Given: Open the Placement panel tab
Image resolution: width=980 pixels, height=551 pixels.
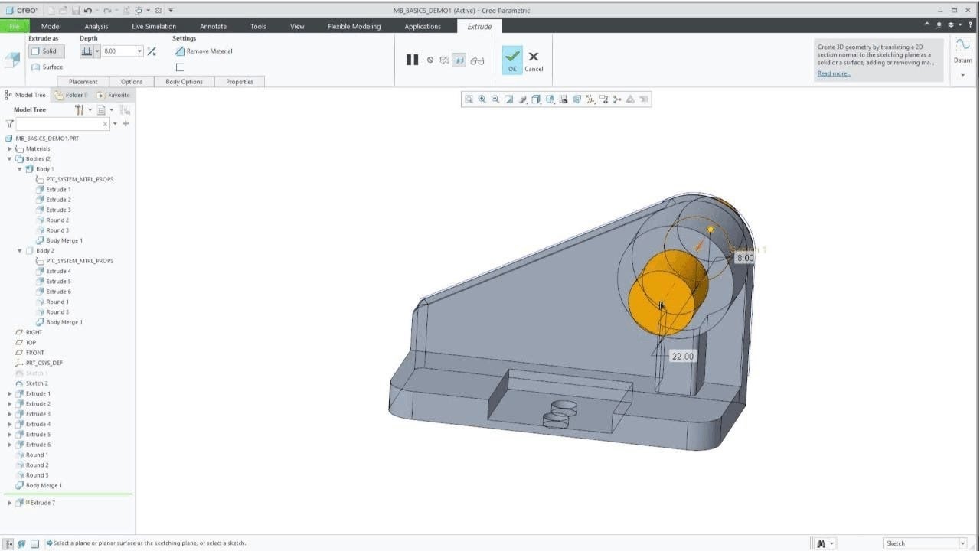Looking at the screenshot, I should point(83,81).
